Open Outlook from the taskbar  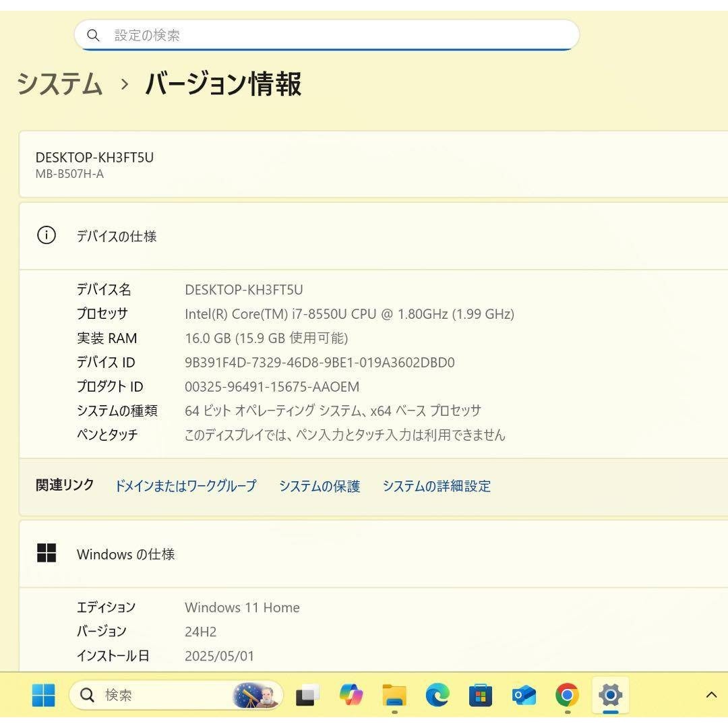(x=524, y=695)
